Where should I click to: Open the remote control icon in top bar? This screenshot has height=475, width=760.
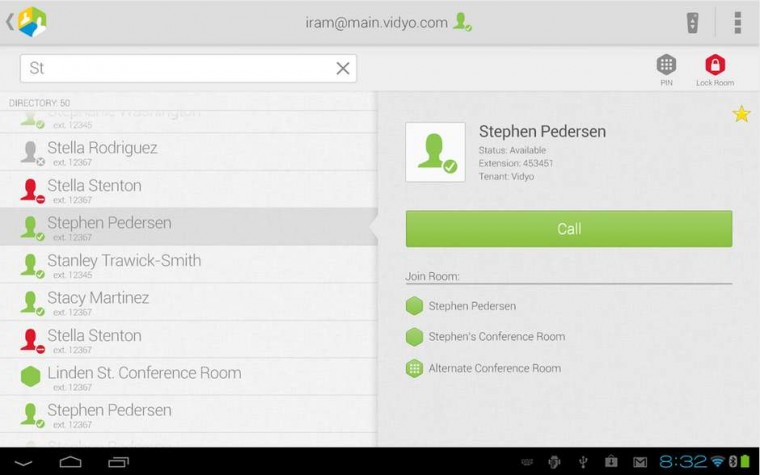[x=691, y=22]
